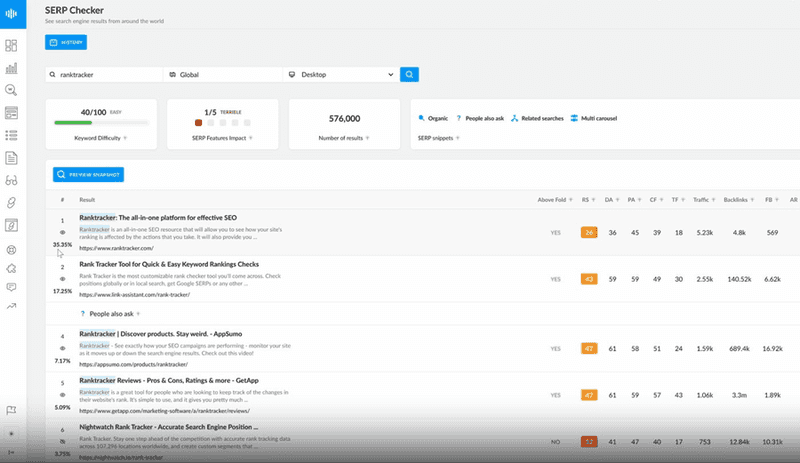Open the chain link icon in sidebar
Image resolution: width=800 pixels, height=463 pixels.
coord(11,203)
